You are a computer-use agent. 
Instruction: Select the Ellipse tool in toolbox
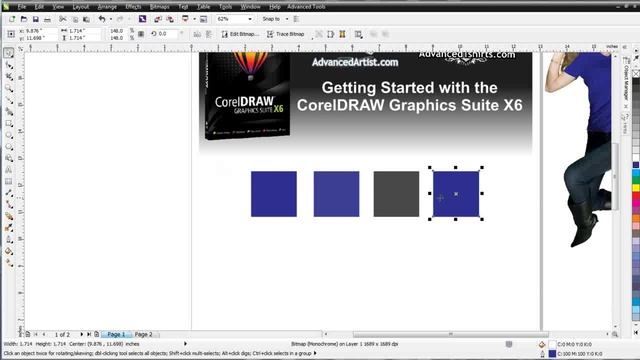coord(9,135)
